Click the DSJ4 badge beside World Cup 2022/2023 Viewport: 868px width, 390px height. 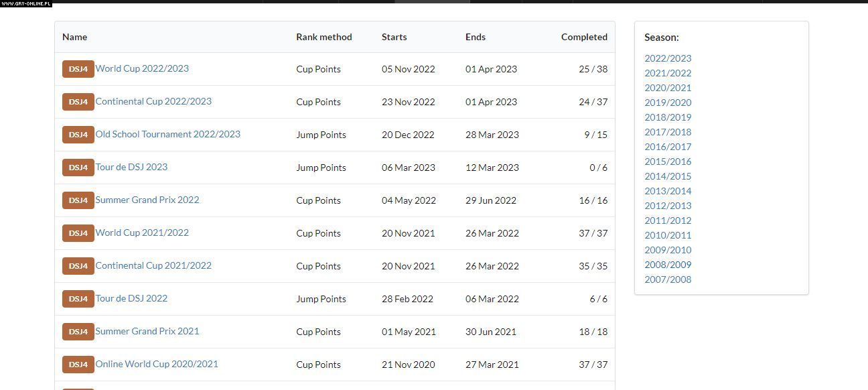pos(78,69)
